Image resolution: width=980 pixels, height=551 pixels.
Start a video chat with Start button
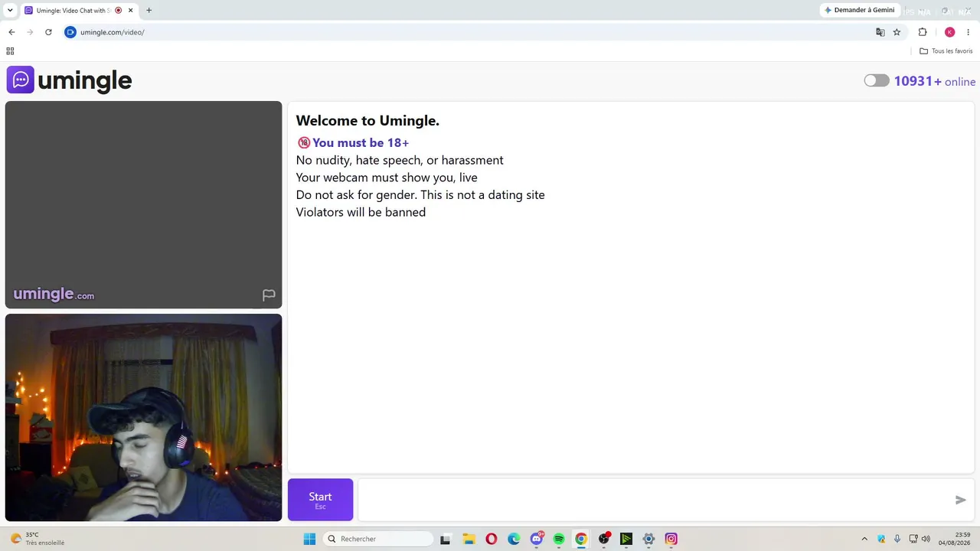click(320, 500)
